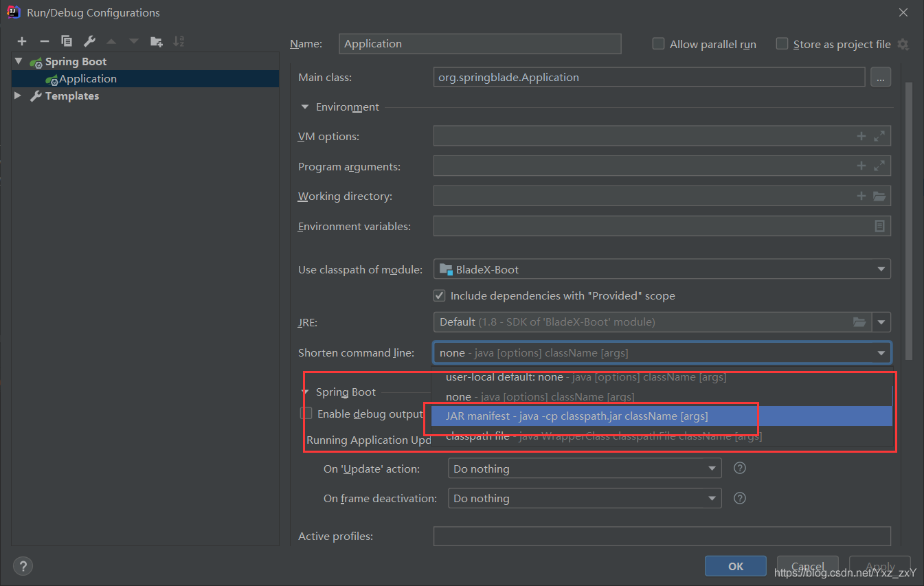The width and height of the screenshot is (924, 586).
Task: Click Active profiles input field
Action: [662, 536]
